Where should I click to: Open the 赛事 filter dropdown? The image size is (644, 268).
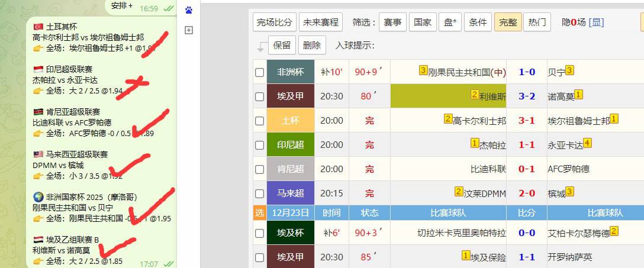coord(392,22)
